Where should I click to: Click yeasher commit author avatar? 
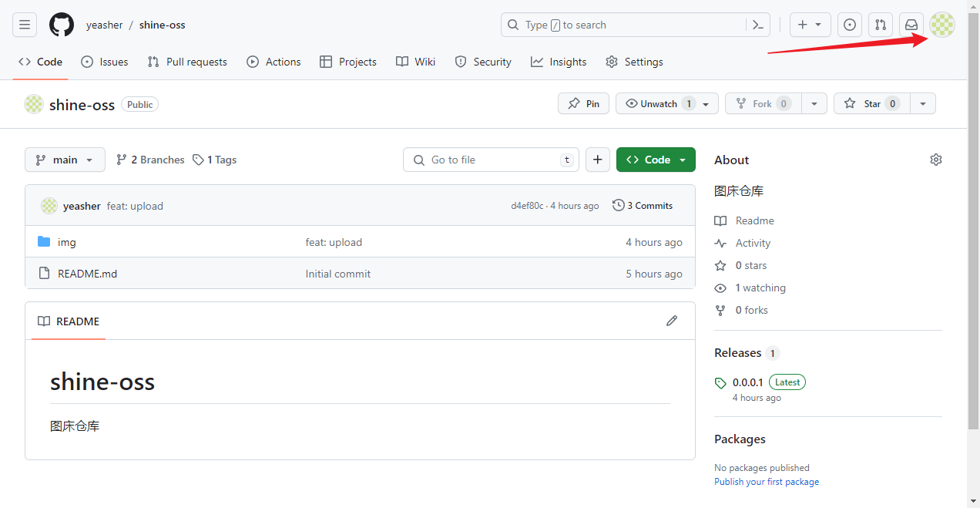(x=49, y=206)
